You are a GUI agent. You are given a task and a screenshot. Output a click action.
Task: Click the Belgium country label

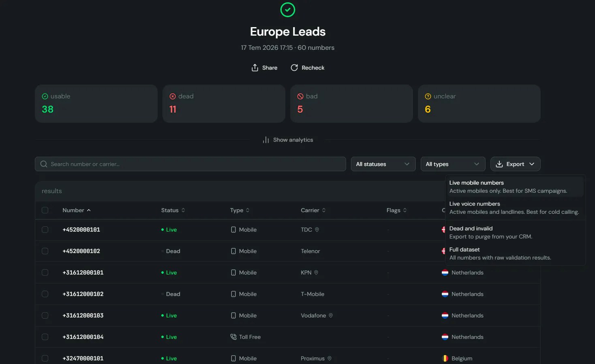(462, 358)
